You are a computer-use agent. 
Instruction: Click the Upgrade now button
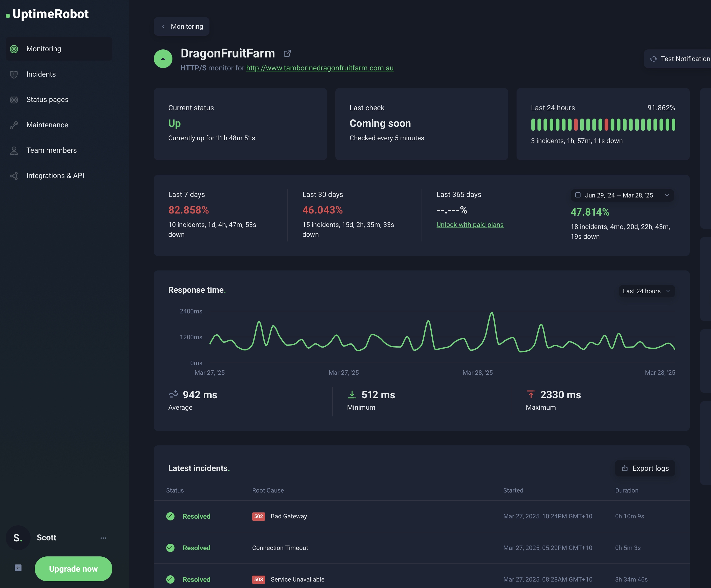[x=74, y=569]
